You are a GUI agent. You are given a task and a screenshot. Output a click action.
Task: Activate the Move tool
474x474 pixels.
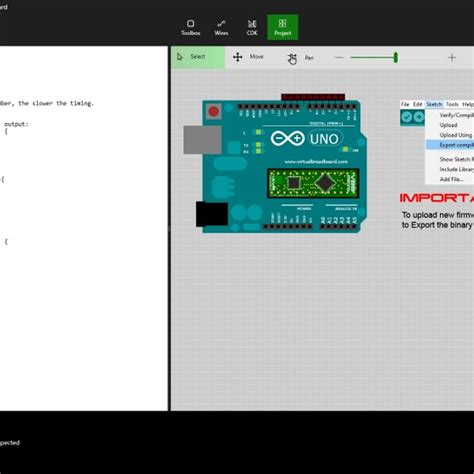[x=248, y=57]
